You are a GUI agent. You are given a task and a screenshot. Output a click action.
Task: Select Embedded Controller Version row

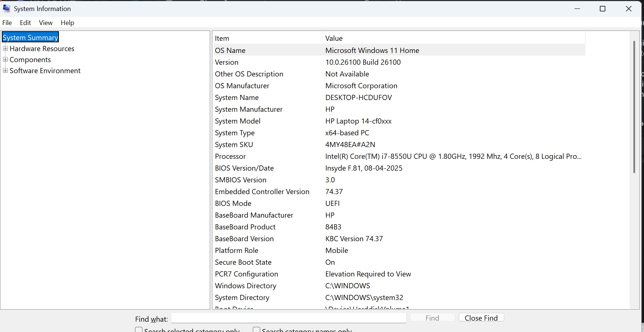(399, 192)
